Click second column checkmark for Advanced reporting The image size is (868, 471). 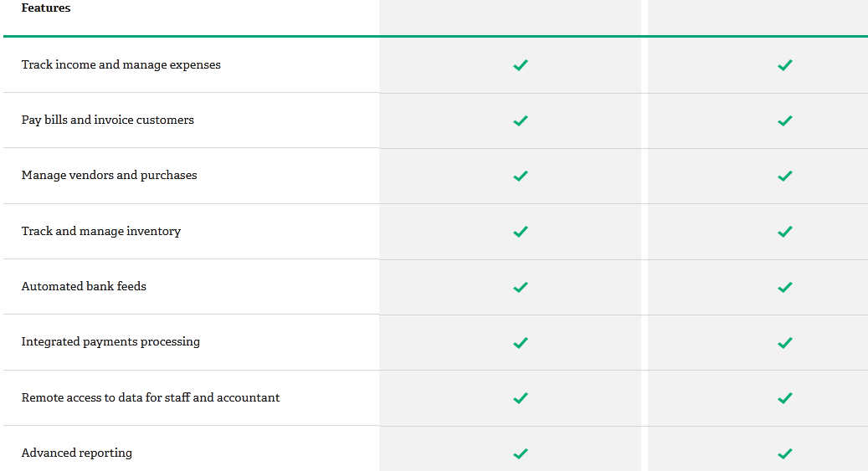[785, 453]
